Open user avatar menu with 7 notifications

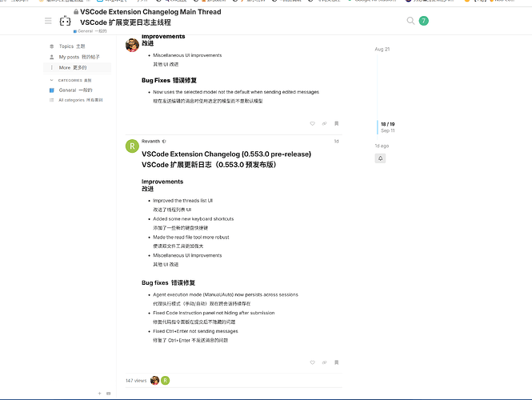pos(423,21)
